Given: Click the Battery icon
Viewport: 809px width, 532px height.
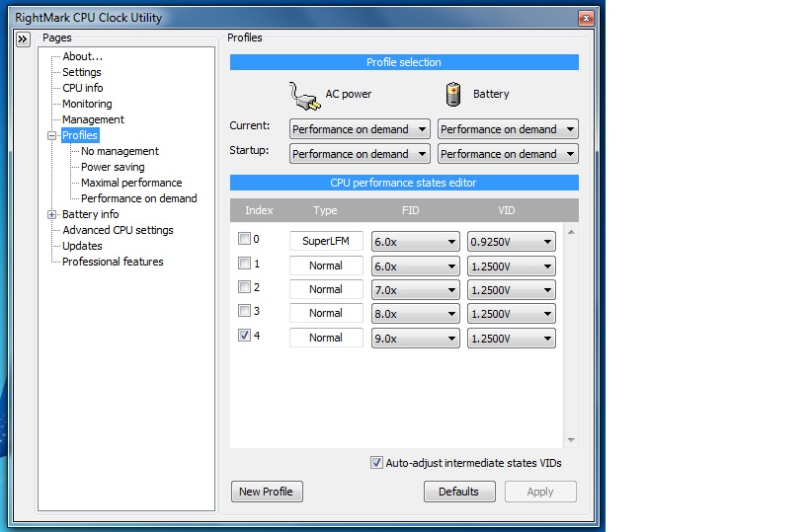Looking at the screenshot, I should pos(453,95).
